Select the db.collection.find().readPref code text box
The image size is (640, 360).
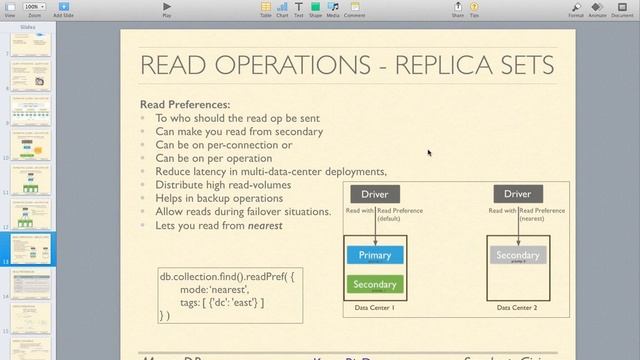pos(230,296)
